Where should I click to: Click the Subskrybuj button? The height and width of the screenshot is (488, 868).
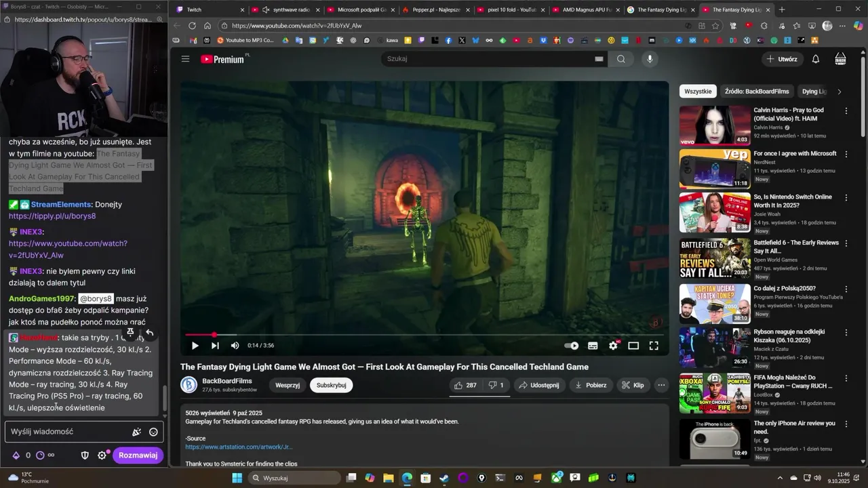[332, 385]
